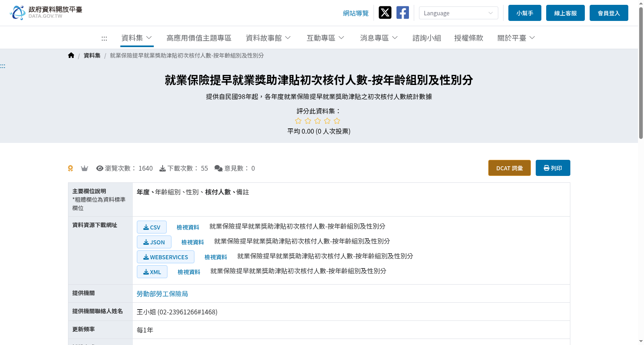Screen dimensions: 644x345
Task: Expand the 資料故事館 menu
Action: (x=268, y=38)
